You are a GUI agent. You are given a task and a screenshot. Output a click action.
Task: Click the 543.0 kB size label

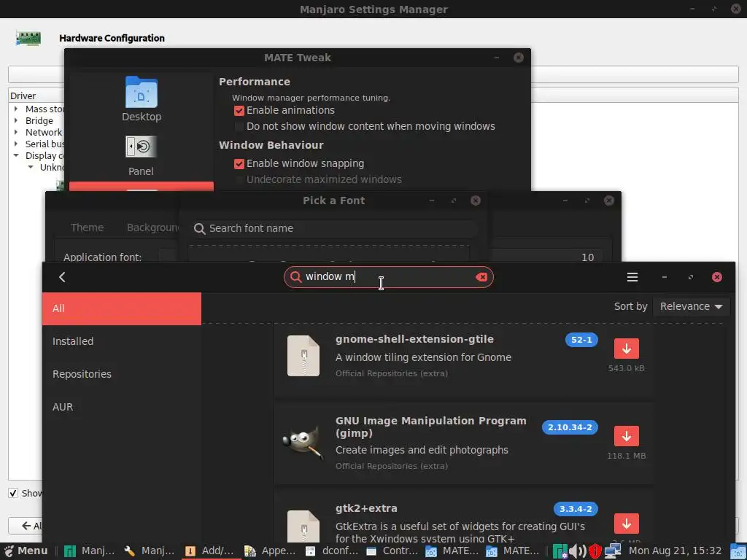pos(626,368)
